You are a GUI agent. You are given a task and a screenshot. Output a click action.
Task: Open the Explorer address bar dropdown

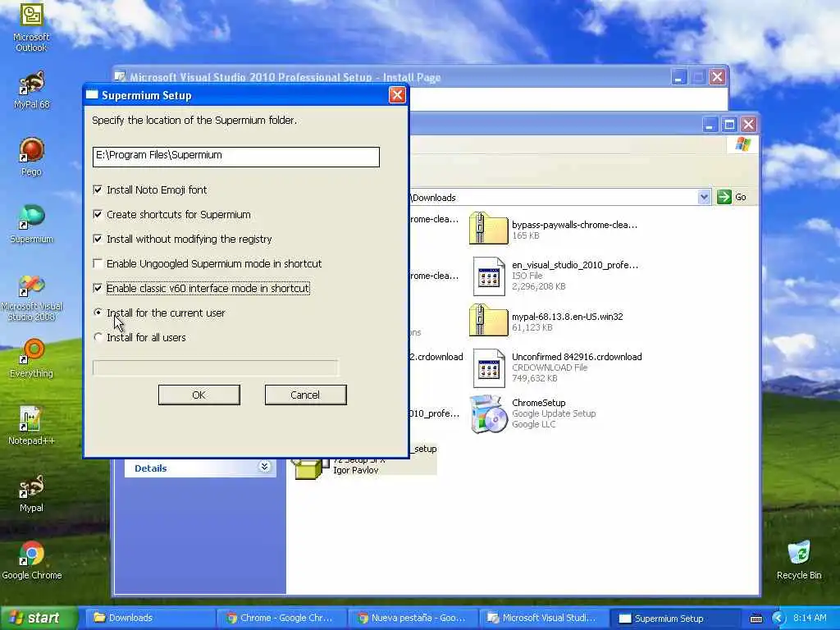coord(704,197)
